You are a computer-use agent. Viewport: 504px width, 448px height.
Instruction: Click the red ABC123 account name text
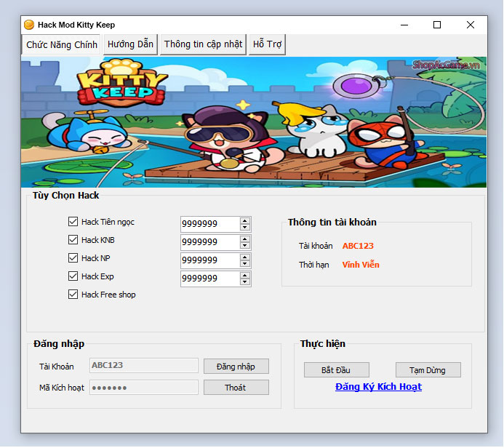click(x=358, y=246)
